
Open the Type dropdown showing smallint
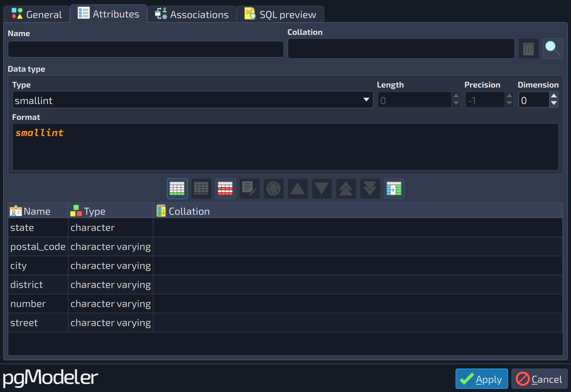click(x=193, y=100)
